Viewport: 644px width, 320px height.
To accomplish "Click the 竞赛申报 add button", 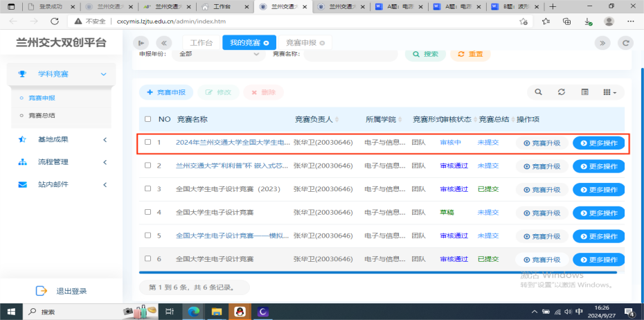I will [x=166, y=92].
